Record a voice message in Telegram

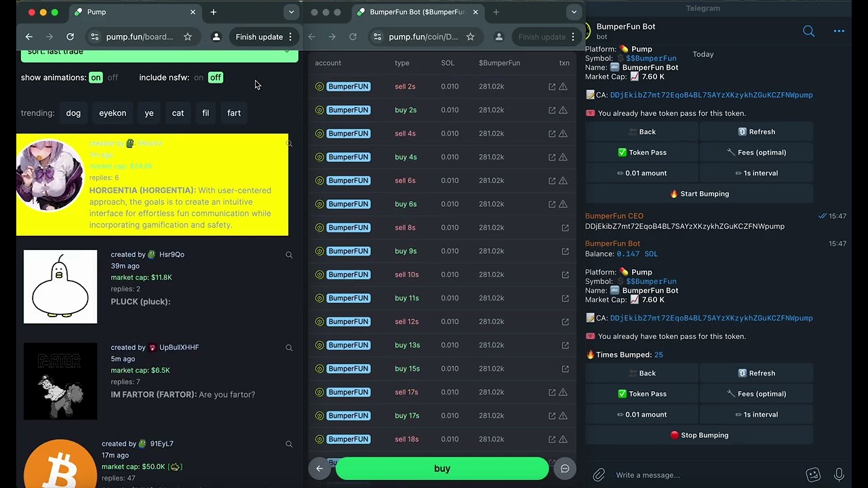coord(840,475)
